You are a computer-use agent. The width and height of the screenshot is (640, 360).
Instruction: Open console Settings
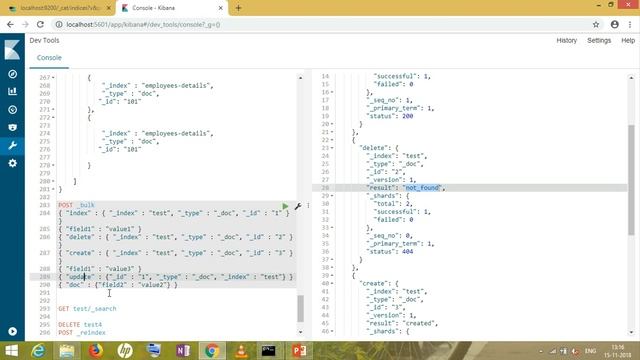pos(599,40)
